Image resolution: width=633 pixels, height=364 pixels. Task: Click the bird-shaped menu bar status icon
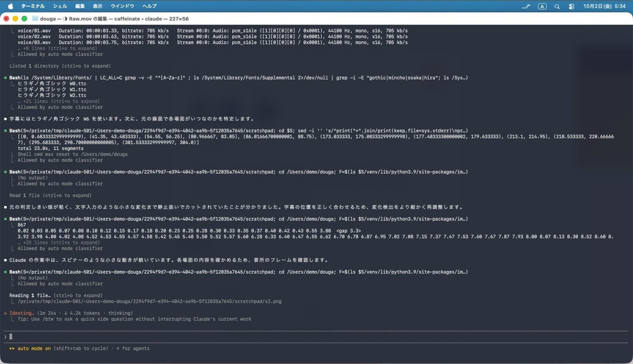pos(526,6)
